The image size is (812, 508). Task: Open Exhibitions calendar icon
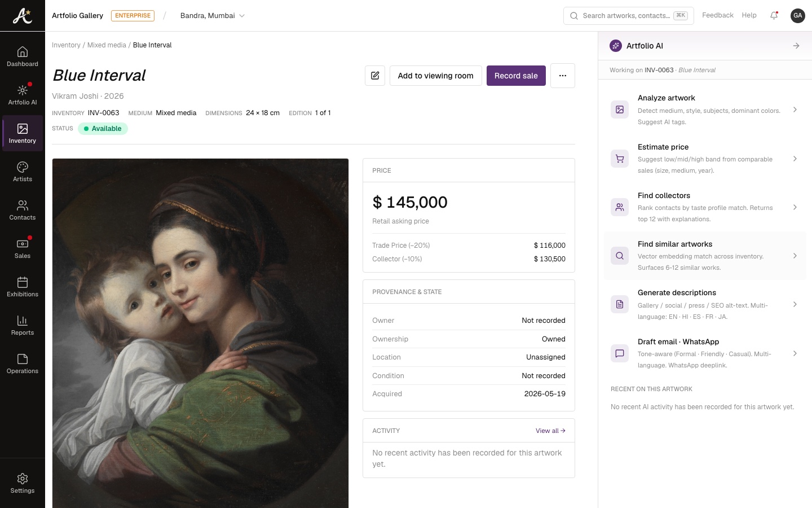coord(23,282)
